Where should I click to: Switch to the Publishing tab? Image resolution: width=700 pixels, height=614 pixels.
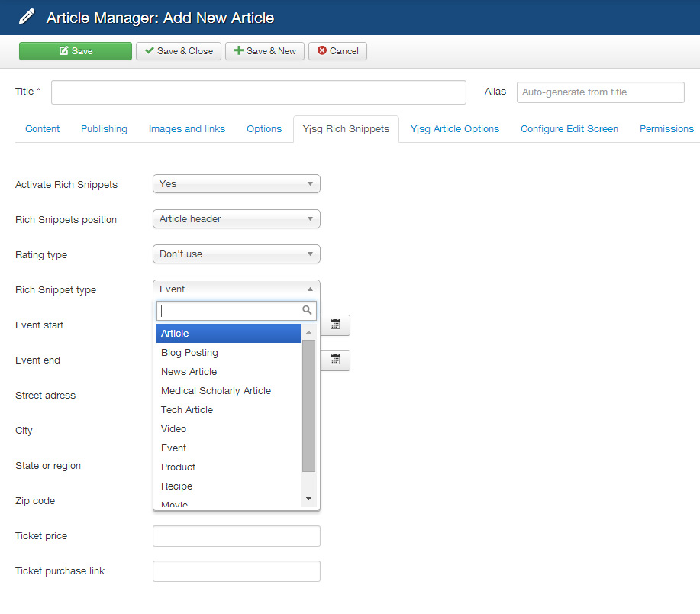point(104,128)
